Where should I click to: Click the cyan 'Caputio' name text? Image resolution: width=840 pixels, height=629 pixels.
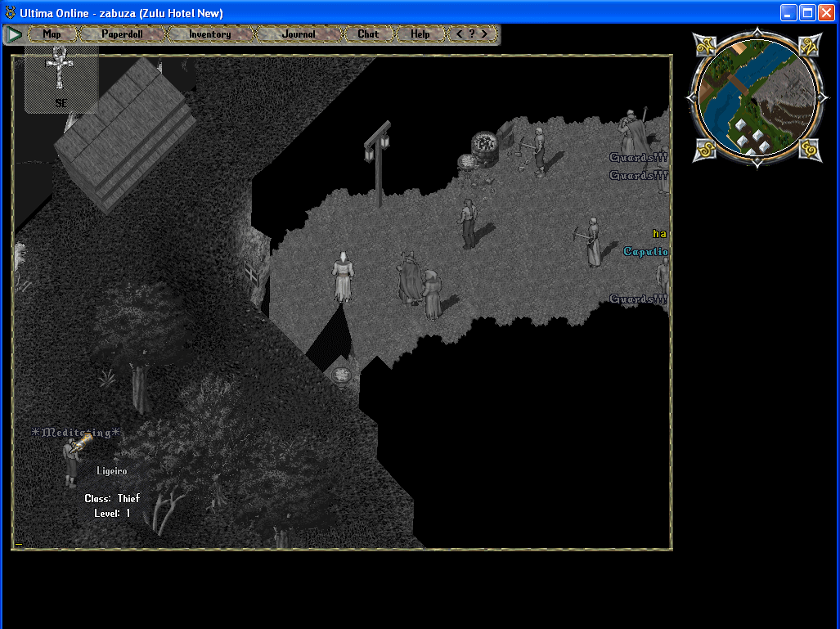coord(645,252)
